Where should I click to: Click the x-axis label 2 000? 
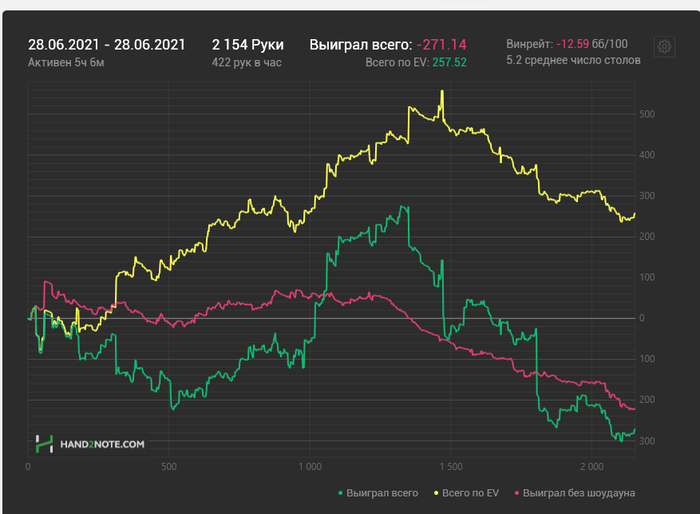coord(592,467)
